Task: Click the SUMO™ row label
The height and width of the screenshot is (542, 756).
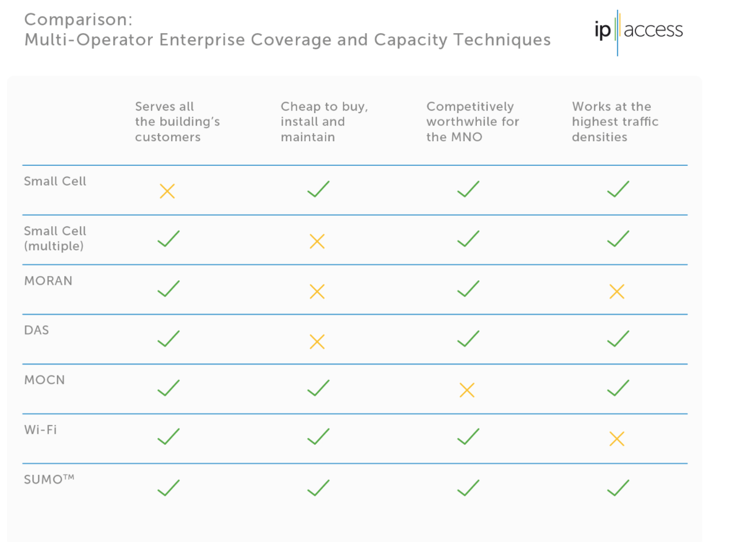Action: [49, 479]
